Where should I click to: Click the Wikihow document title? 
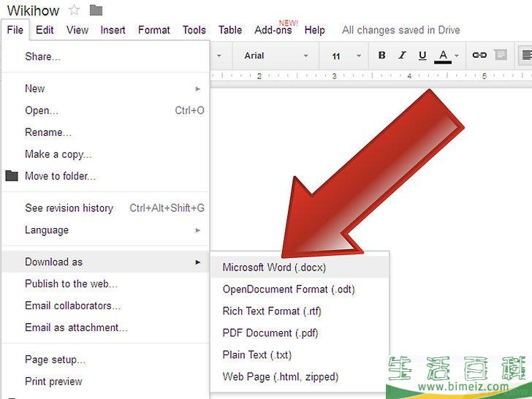point(34,10)
